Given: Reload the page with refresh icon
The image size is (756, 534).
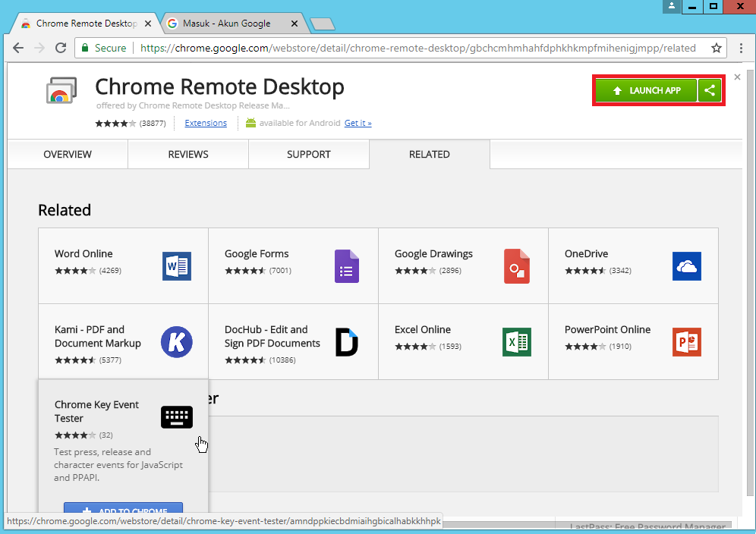Looking at the screenshot, I should (x=61, y=48).
